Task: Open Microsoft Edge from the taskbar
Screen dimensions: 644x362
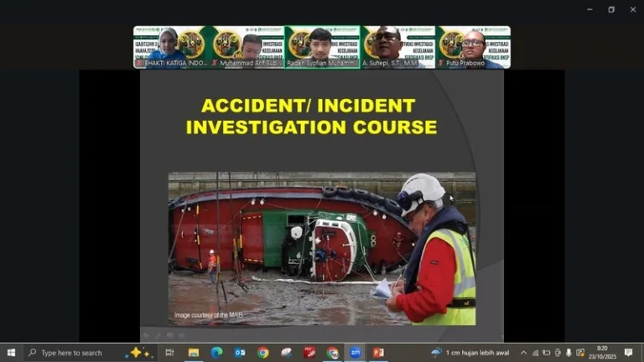Action: (x=216, y=353)
